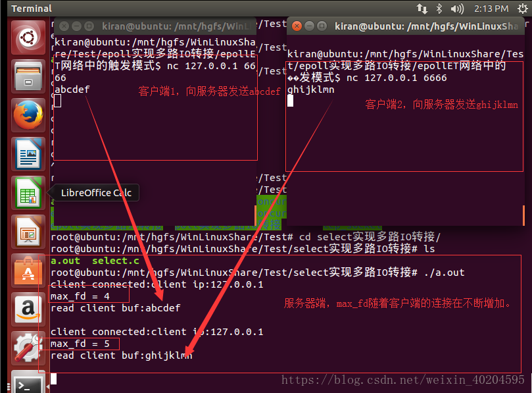Open the Ubuntu Dash home launcher icon

click(28, 38)
